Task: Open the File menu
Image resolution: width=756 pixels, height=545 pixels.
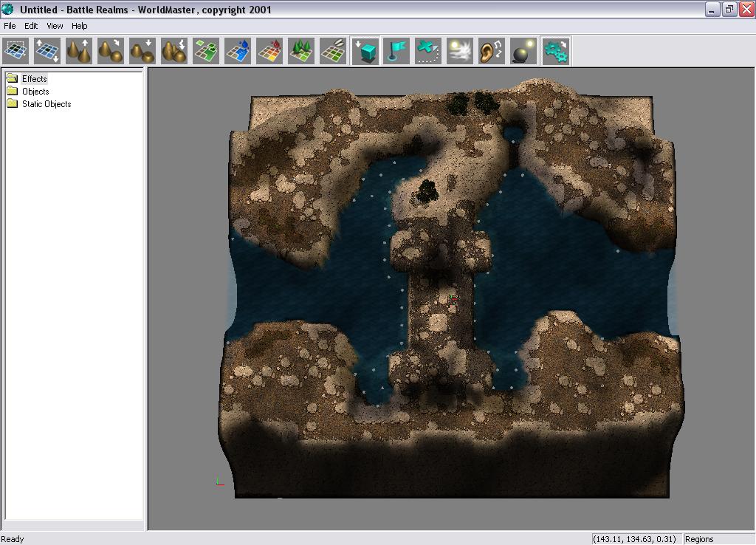Action: 10,26
